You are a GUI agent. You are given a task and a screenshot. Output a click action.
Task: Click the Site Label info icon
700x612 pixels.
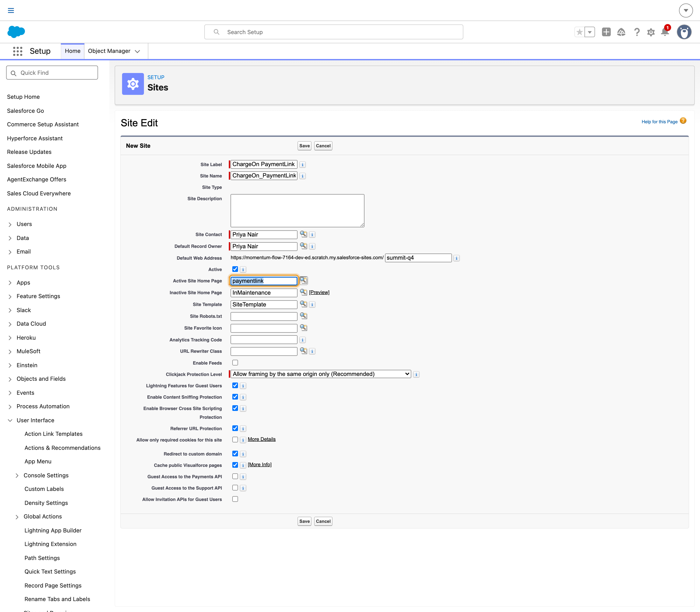click(303, 165)
